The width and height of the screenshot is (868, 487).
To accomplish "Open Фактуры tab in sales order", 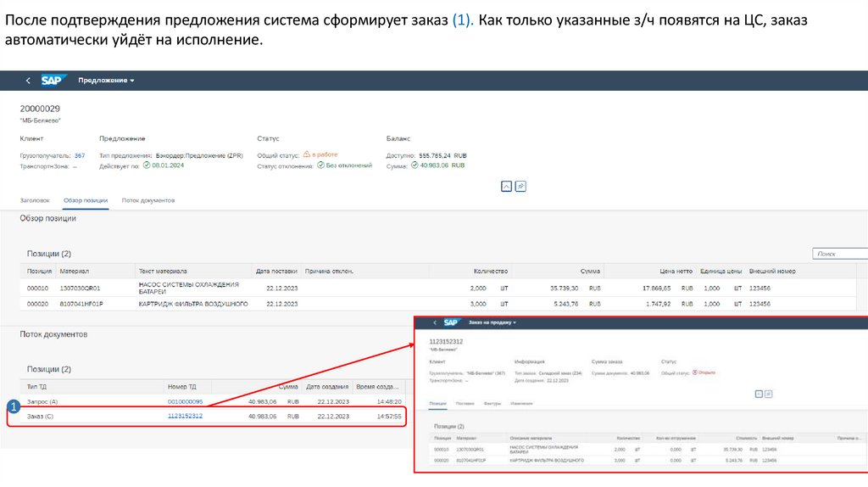I will click(x=492, y=403).
